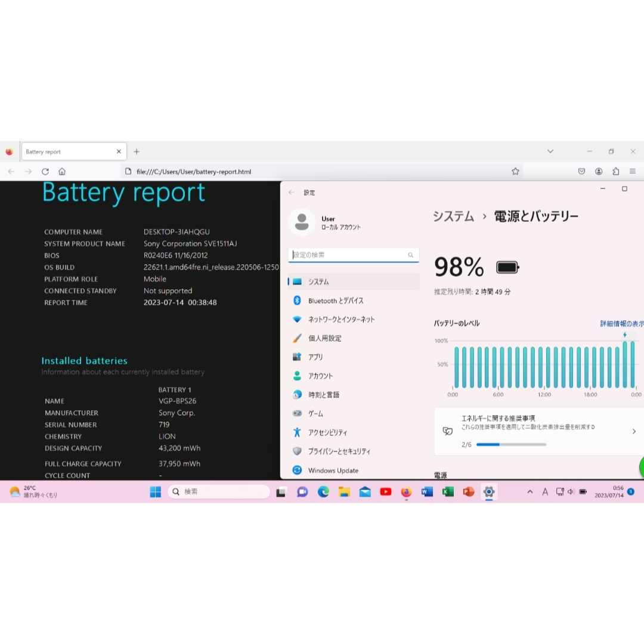Open a new Firefox tab

pyautogui.click(x=137, y=151)
